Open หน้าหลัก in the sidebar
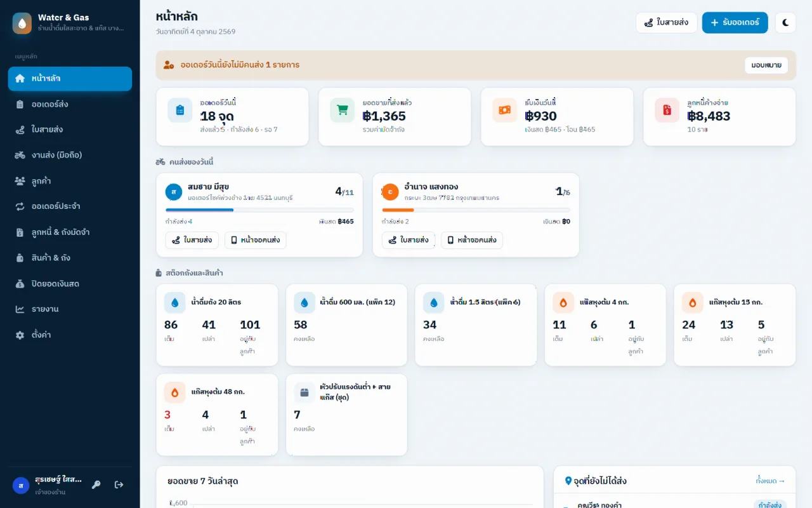Screen dimensions: 812x508 tap(70, 79)
